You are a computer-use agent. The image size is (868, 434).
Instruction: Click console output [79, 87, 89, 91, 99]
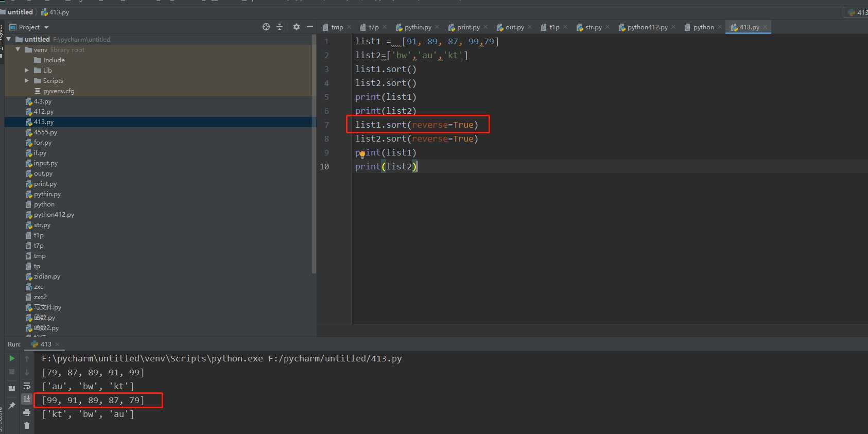tap(93, 372)
